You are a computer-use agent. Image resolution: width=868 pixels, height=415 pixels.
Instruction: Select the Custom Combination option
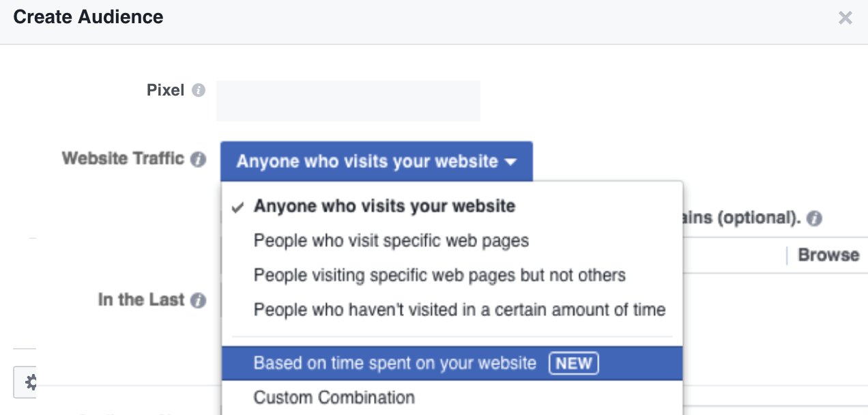(334, 397)
